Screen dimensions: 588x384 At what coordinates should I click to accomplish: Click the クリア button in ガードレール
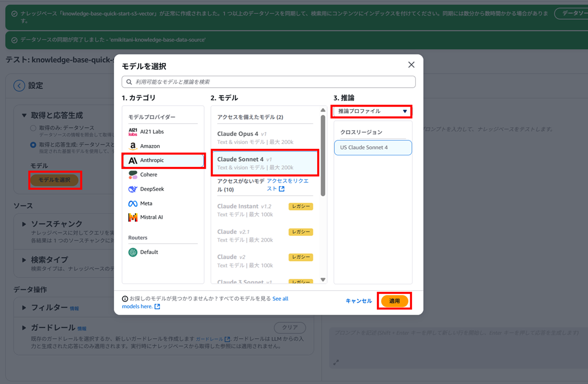tap(290, 327)
